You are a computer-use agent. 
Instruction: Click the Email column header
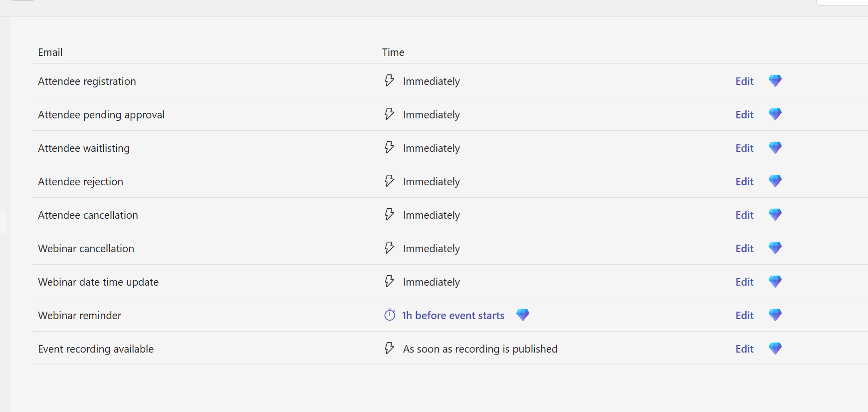(x=50, y=52)
